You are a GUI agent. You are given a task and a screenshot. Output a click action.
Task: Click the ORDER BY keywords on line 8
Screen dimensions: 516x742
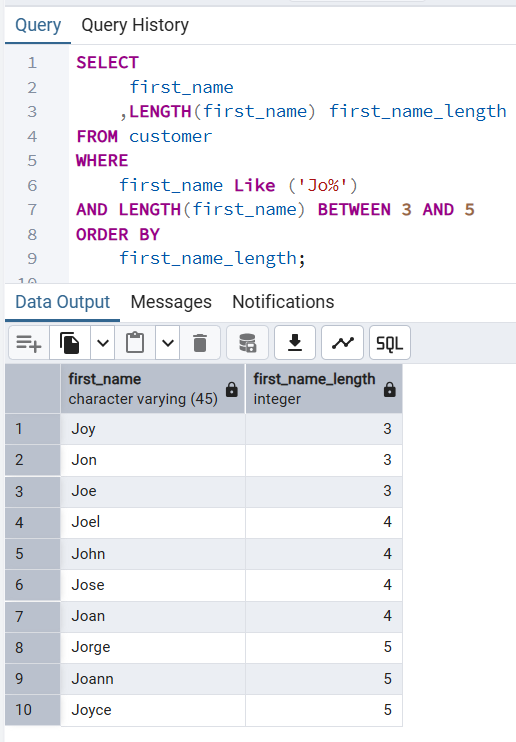tap(118, 234)
